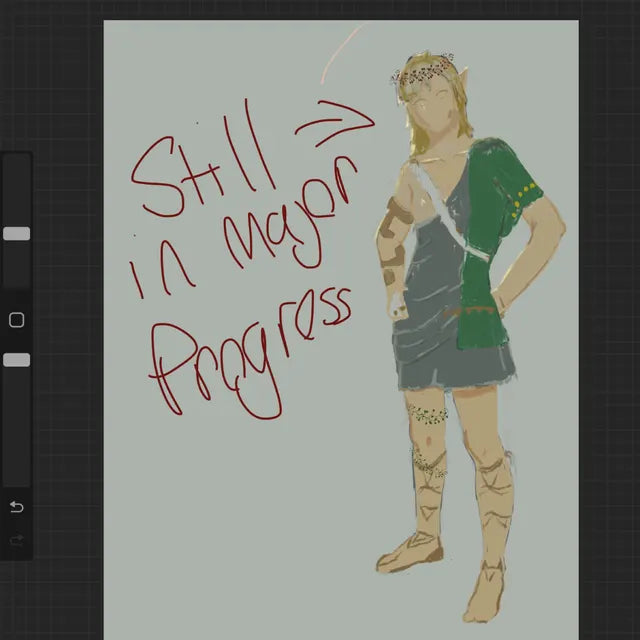
Task: Click the thin pink stray line near top
Action: [x=340, y=50]
